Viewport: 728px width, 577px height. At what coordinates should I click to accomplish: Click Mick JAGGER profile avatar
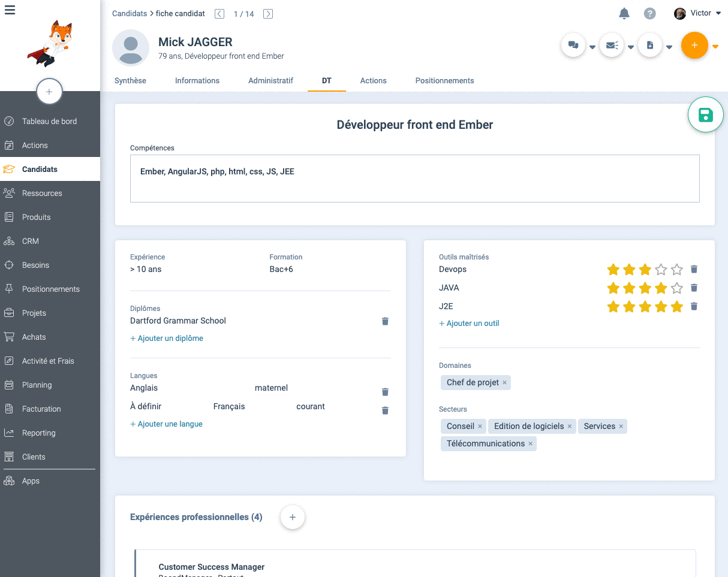131,48
